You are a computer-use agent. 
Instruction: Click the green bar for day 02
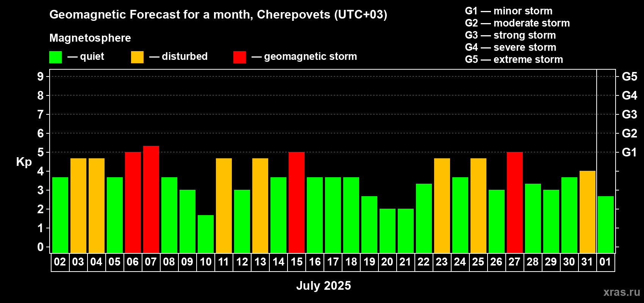[60, 215]
